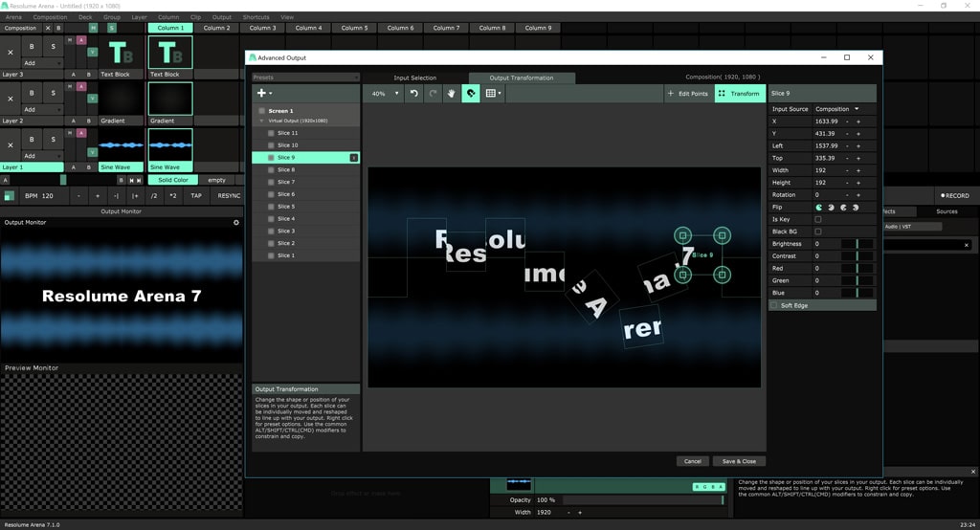This screenshot has width=980, height=530.
Task: Switch to the Input Selection tab
Action: pyautogui.click(x=414, y=77)
